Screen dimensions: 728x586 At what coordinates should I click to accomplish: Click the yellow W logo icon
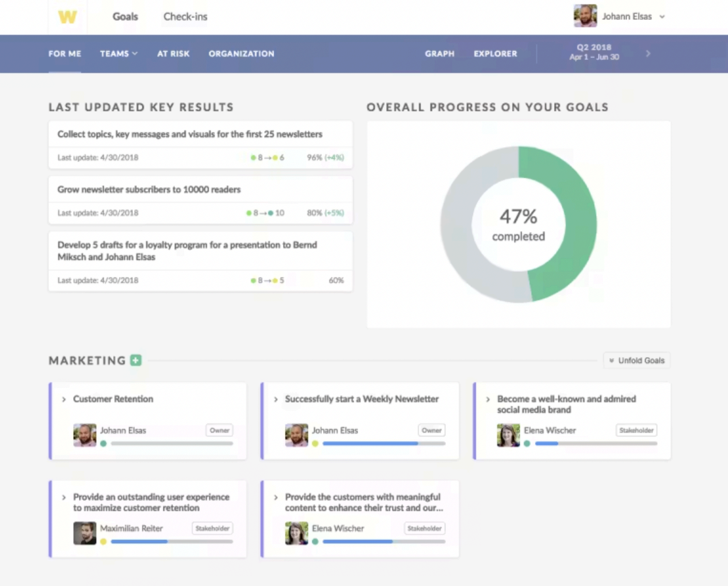coord(67,17)
